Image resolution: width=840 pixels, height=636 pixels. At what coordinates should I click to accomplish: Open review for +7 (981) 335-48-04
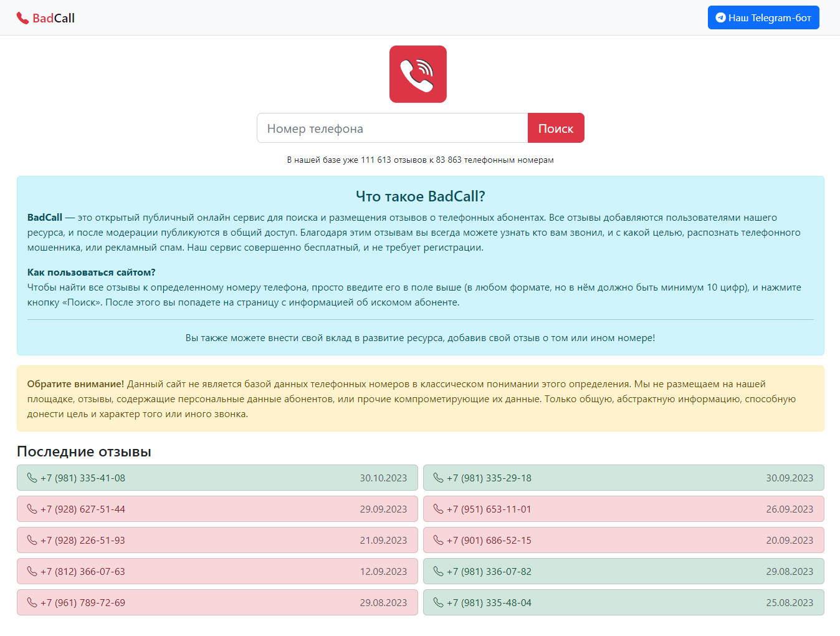coord(624,602)
